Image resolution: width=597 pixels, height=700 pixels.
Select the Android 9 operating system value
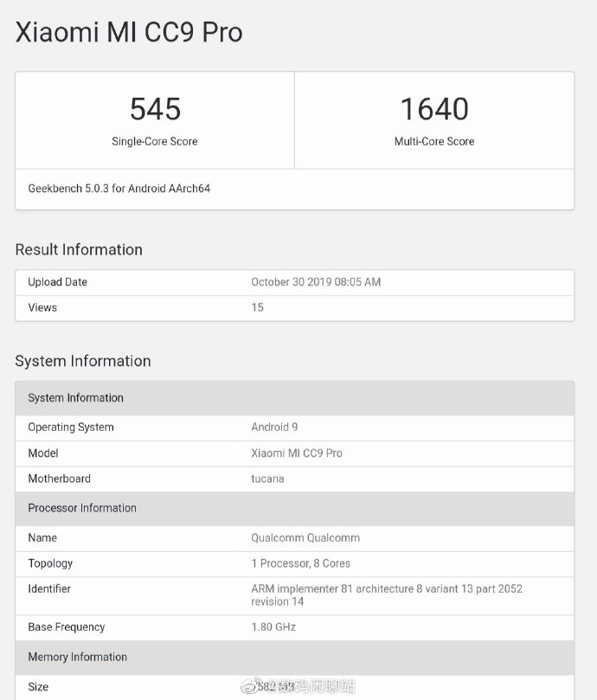[x=274, y=427]
